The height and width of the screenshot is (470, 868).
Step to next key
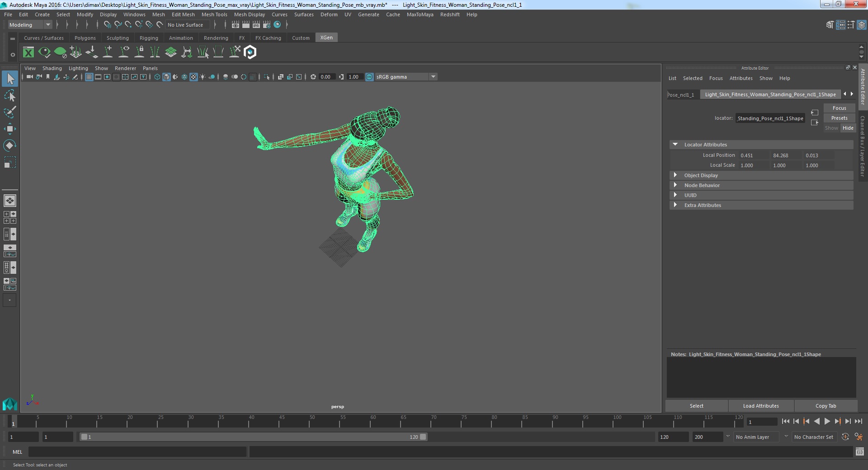[837, 421]
